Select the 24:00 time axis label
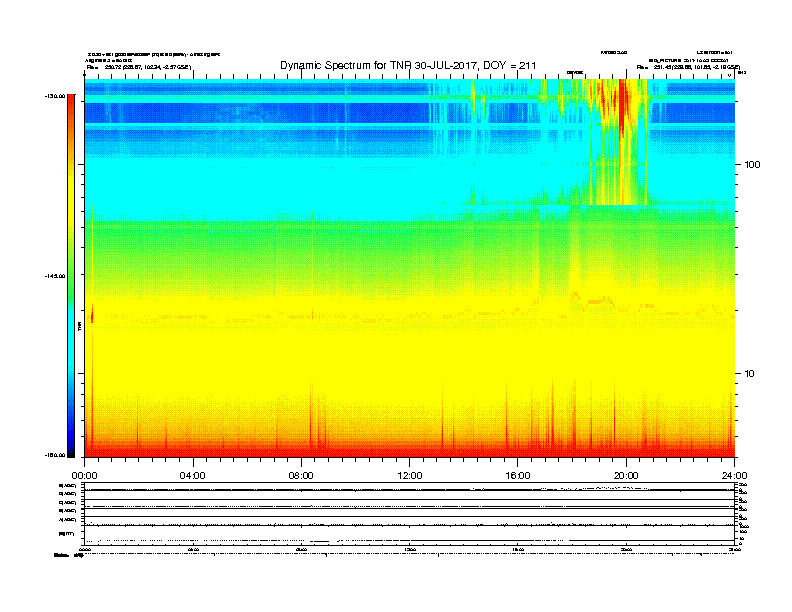This screenshot has height=612, width=792. tap(734, 476)
